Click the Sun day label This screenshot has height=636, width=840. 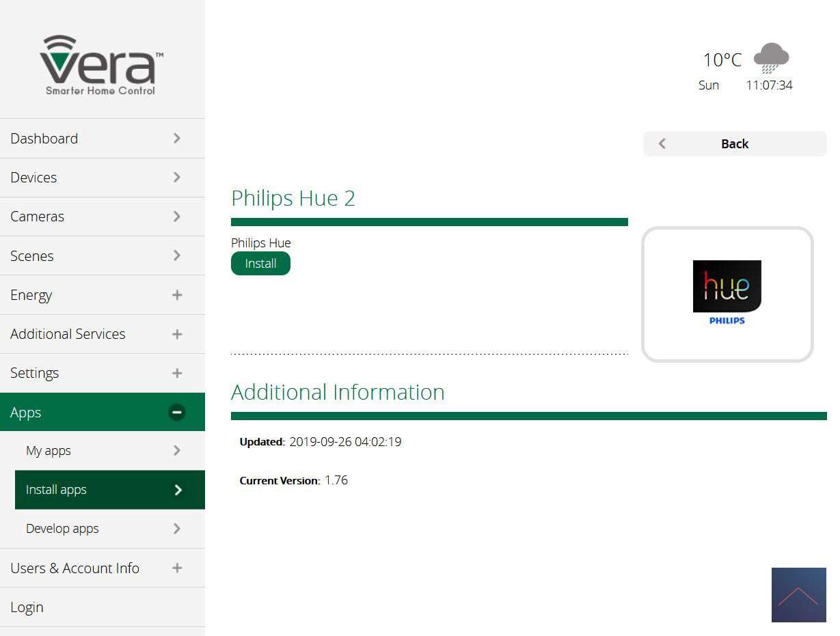(x=709, y=85)
